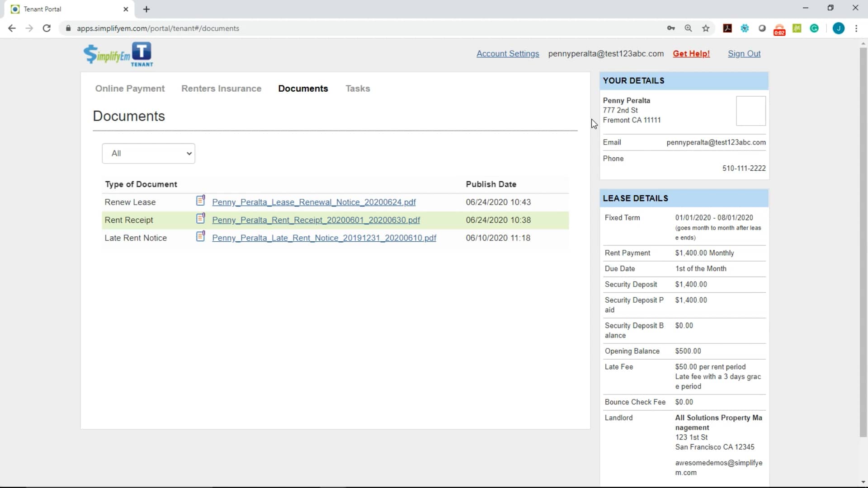
Task: Click the site security padlock icon
Action: (68, 28)
